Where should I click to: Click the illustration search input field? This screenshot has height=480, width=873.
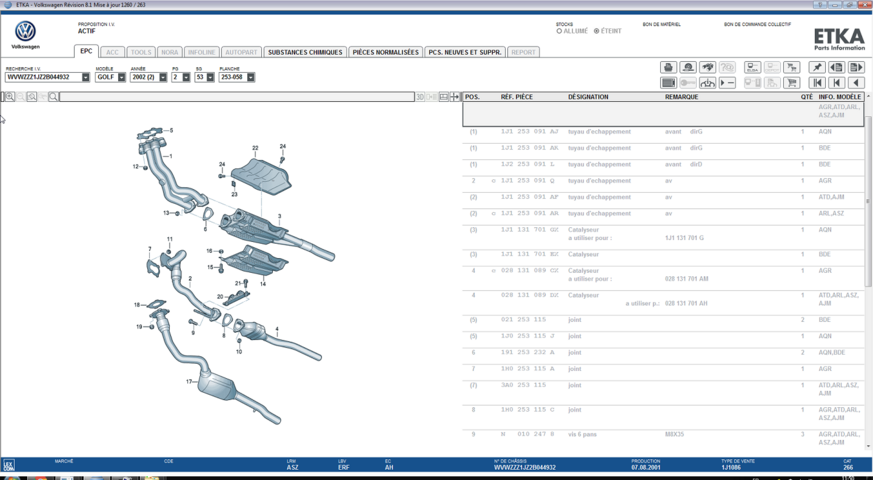237,97
